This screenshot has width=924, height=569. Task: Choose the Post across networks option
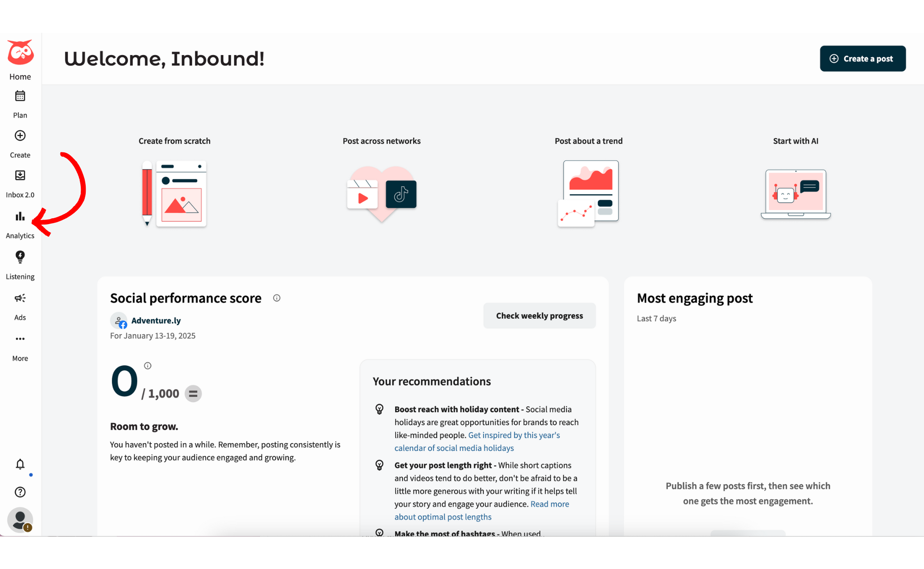pyautogui.click(x=382, y=194)
